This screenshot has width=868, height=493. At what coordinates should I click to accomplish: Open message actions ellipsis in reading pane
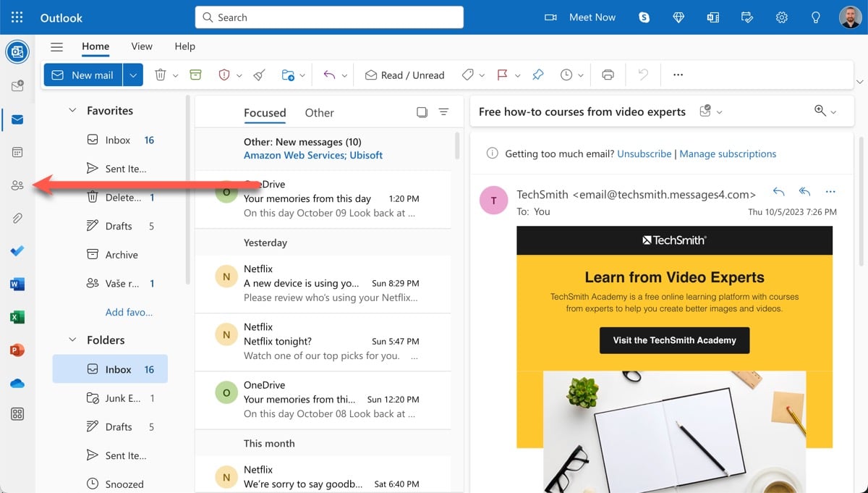point(830,192)
